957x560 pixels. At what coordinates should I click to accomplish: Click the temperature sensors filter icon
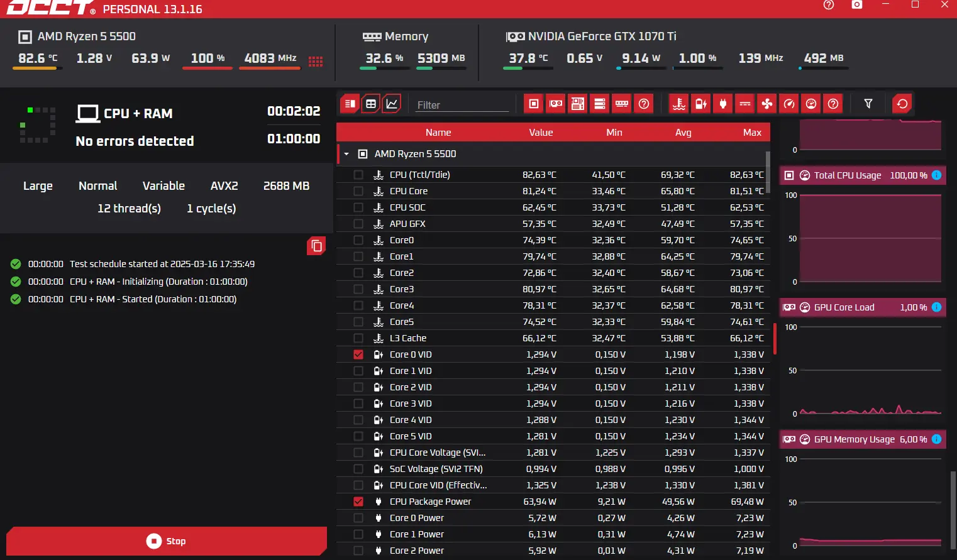(679, 104)
